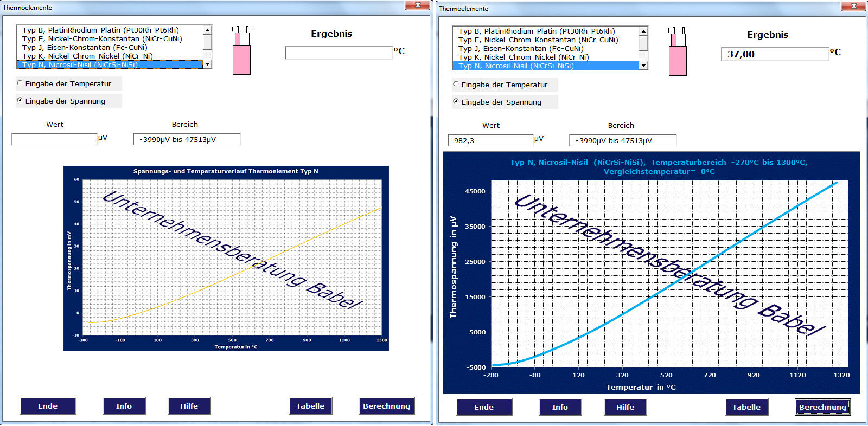Screen dimensions: 868x426
Task: Click the Ende button in right window
Action: (484, 407)
